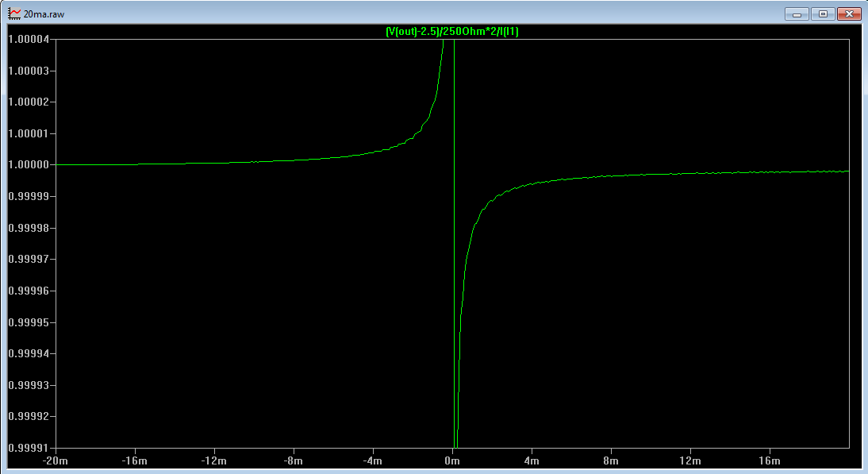Click the 0m horizontal axis label

tap(452, 461)
